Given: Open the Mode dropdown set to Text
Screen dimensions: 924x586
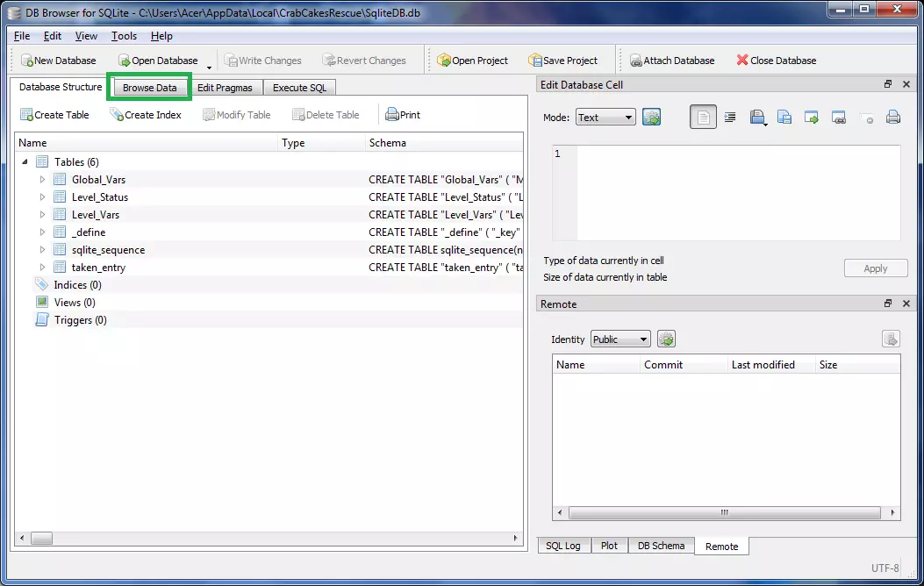Looking at the screenshot, I should coord(605,118).
